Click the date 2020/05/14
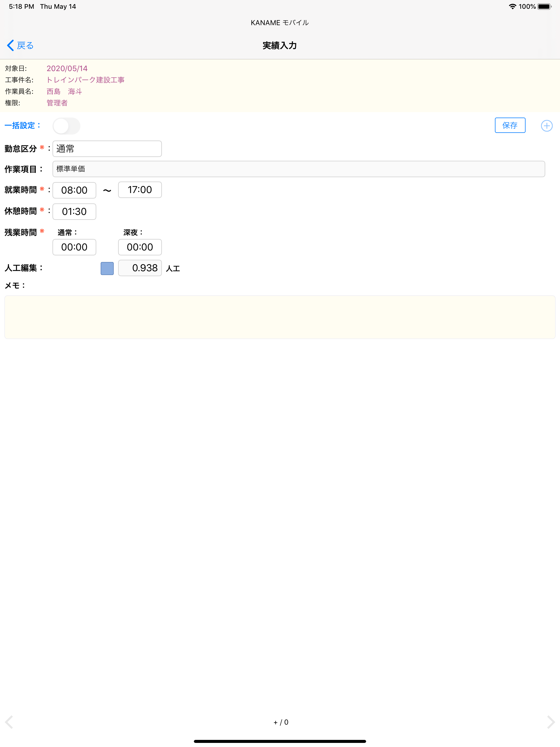Viewport: 560px width, 747px height. tap(67, 69)
